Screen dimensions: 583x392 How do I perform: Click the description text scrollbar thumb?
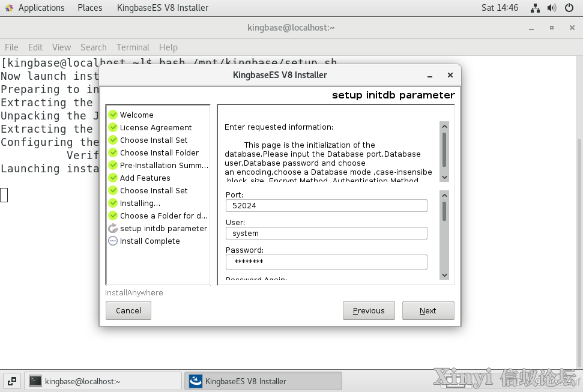click(444, 150)
